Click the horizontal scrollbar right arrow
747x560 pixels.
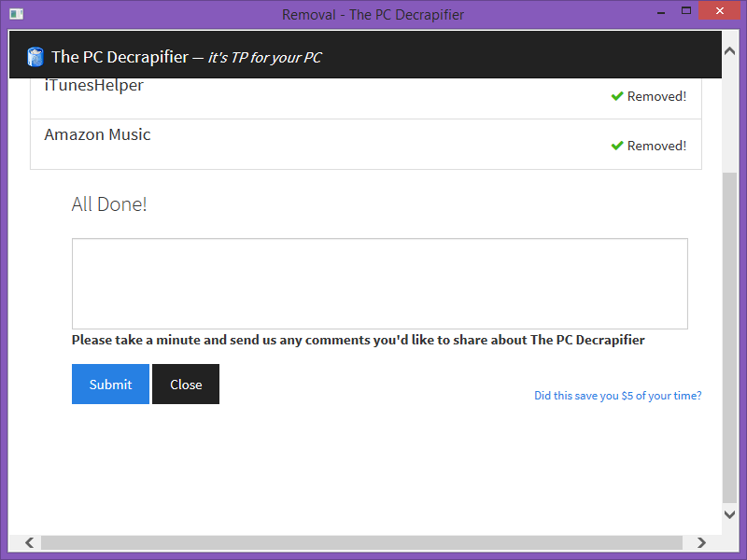pos(701,543)
